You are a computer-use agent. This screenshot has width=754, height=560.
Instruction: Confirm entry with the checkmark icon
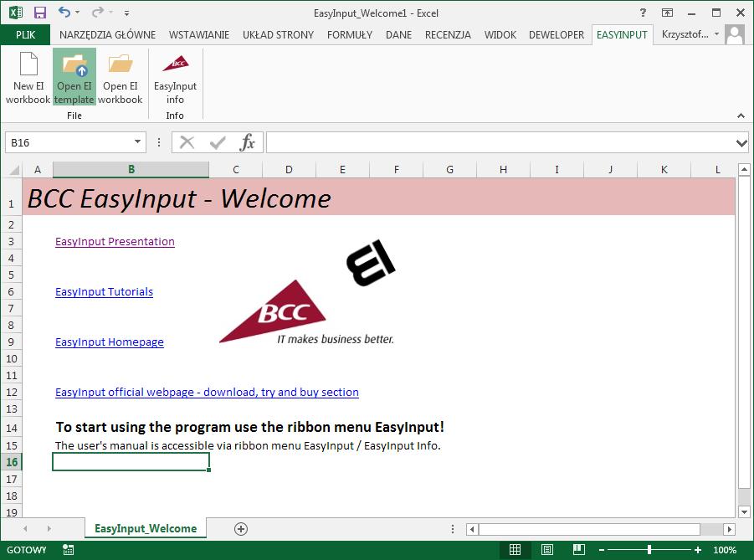click(x=218, y=142)
